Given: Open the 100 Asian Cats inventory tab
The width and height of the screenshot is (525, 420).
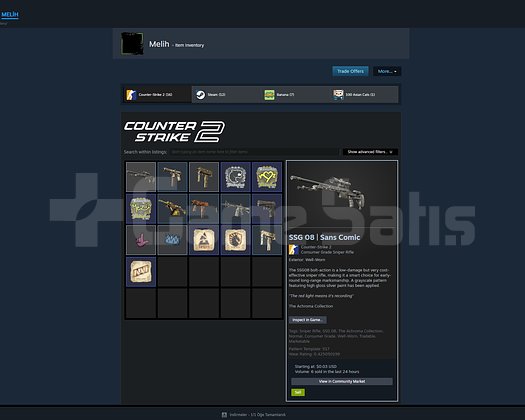Looking at the screenshot, I should point(364,94).
